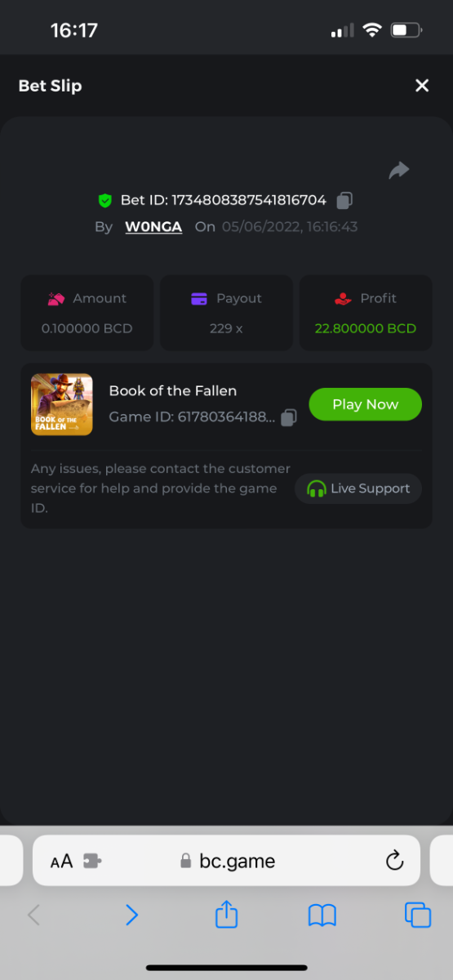The image size is (453, 980).
Task: Tap the Play Now button
Action: [x=365, y=404]
